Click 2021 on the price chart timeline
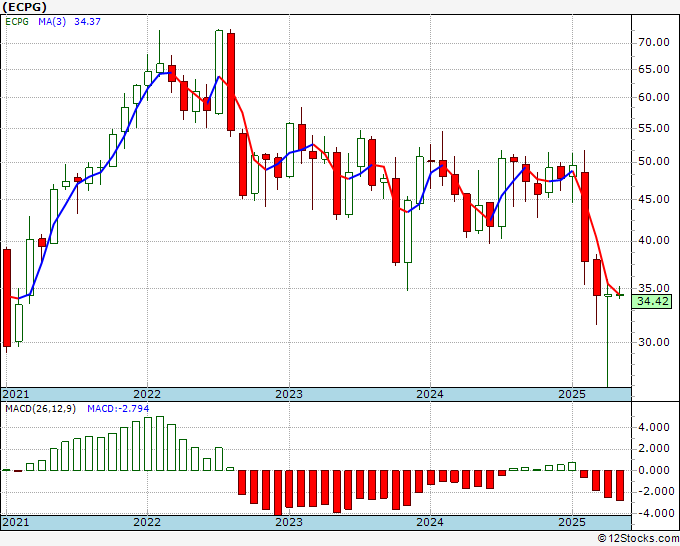 pyautogui.click(x=16, y=394)
